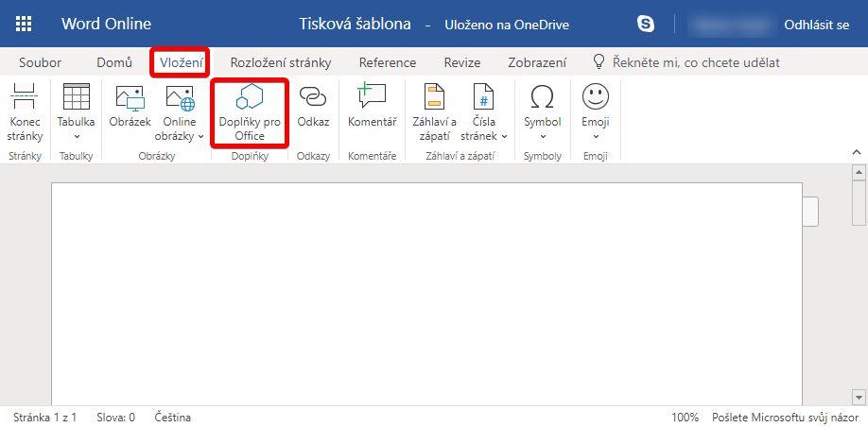Open Doplňky pro Office add-ins

click(250, 113)
